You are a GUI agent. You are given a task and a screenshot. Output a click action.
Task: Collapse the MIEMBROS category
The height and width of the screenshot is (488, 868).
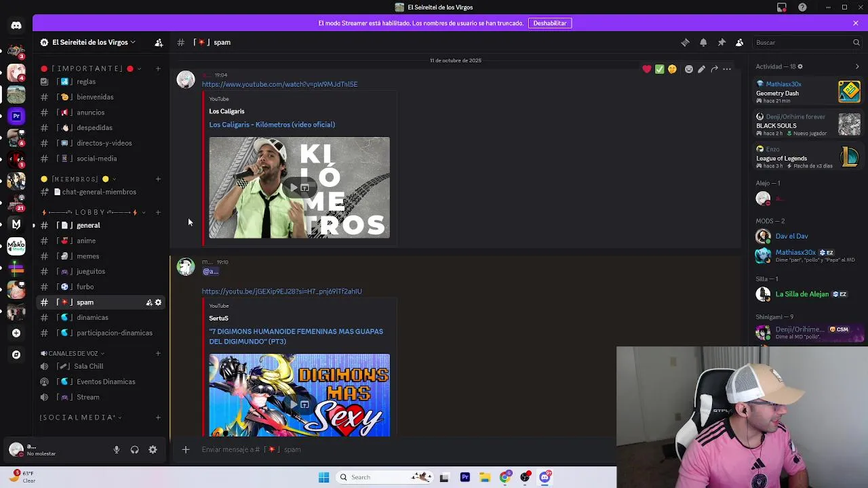coord(77,179)
